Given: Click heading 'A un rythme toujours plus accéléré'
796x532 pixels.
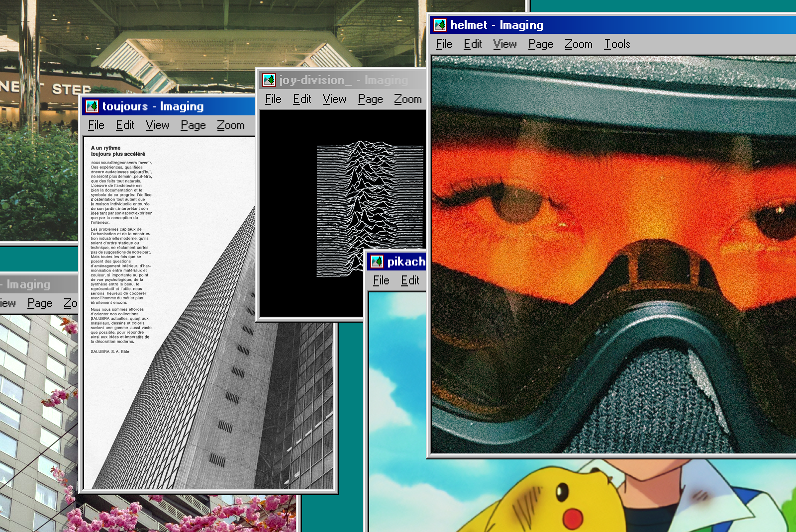Looking at the screenshot, I should [118, 151].
